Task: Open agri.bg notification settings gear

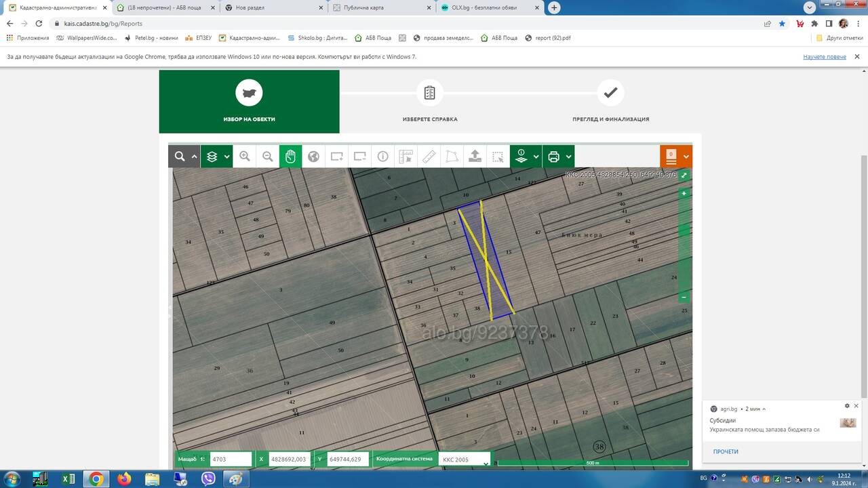Action: pyautogui.click(x=847, y=406)
